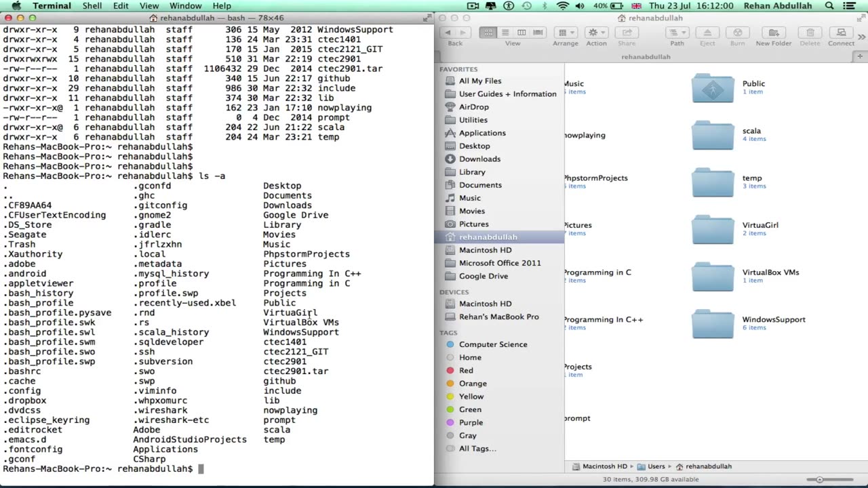The image size is (868, 488).
Task: Open Spotlight search in menu bar
Action: (x=829, y=6)
